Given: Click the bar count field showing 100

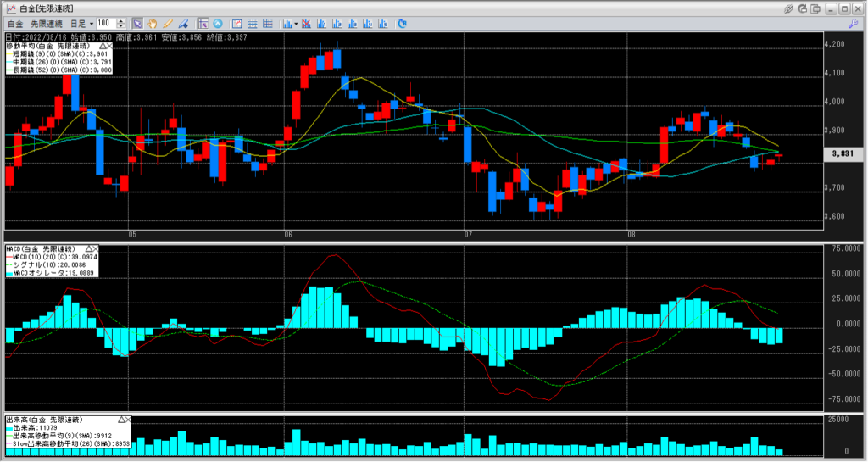Looking at the screenshot, I should (x=106, y=23).
